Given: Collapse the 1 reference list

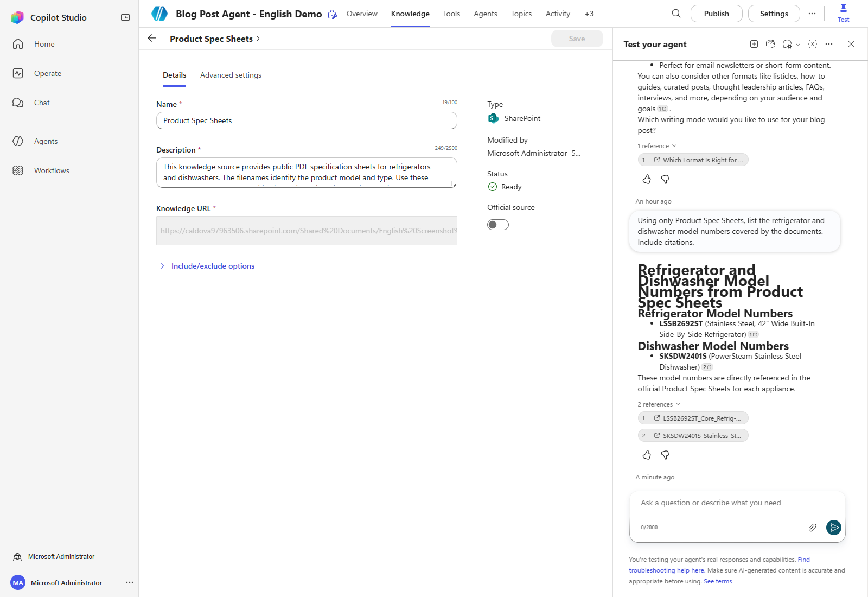Looking at the screenshot, I should pyautogui.click(x=658, y=146).
